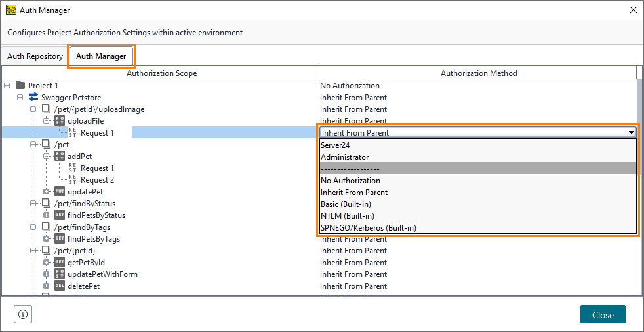This screenshot has height=332, width=644.
Task: Click the authorization method dropdown arrow
Action: point(632,132)
